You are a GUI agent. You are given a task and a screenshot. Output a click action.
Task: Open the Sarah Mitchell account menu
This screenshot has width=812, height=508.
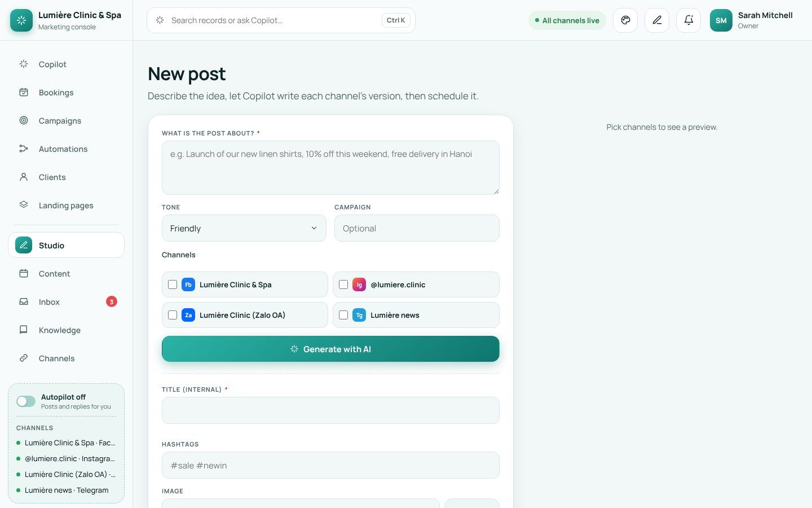coord(752,20)
